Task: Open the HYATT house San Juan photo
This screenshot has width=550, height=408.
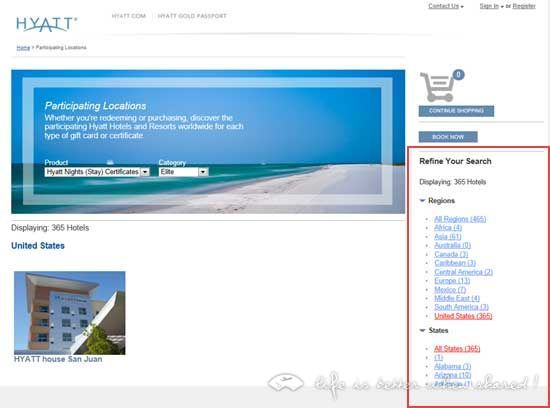Action: pos(69,313)
